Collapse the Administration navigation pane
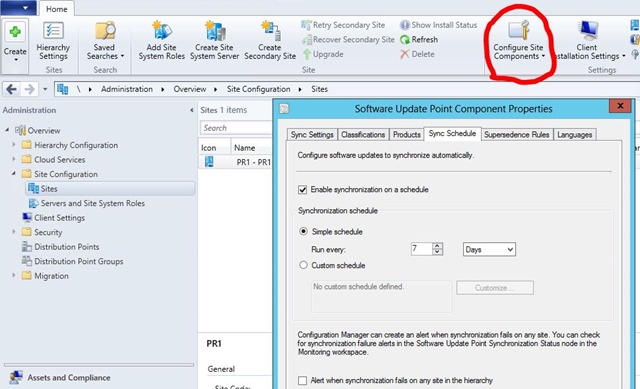The width and height of the screenshot is (640, 389). point(192,110)
